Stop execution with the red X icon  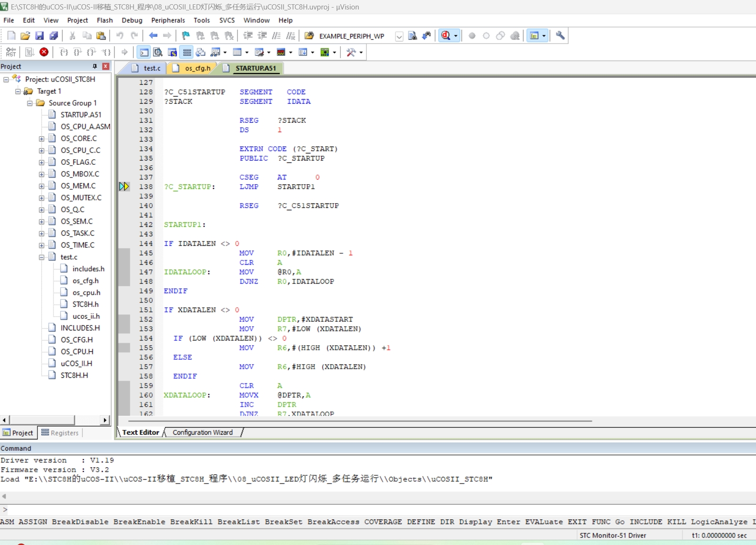click(44, 52)
